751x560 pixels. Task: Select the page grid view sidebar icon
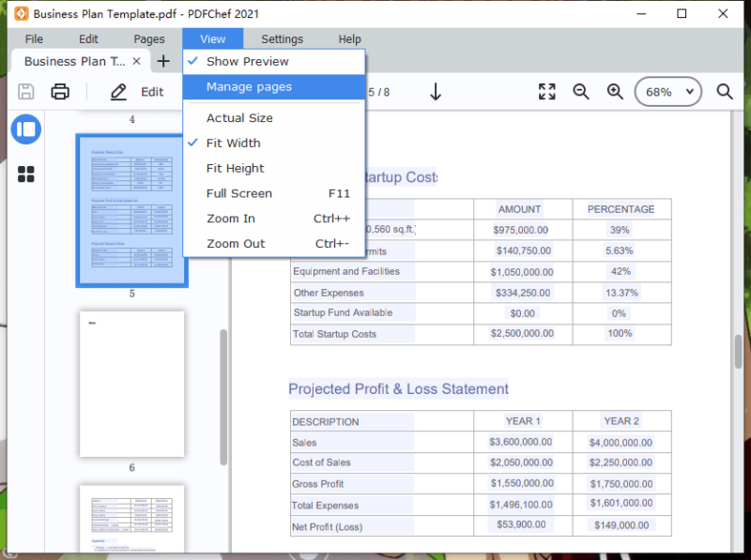pyautogui.click(x=26, y=174)
